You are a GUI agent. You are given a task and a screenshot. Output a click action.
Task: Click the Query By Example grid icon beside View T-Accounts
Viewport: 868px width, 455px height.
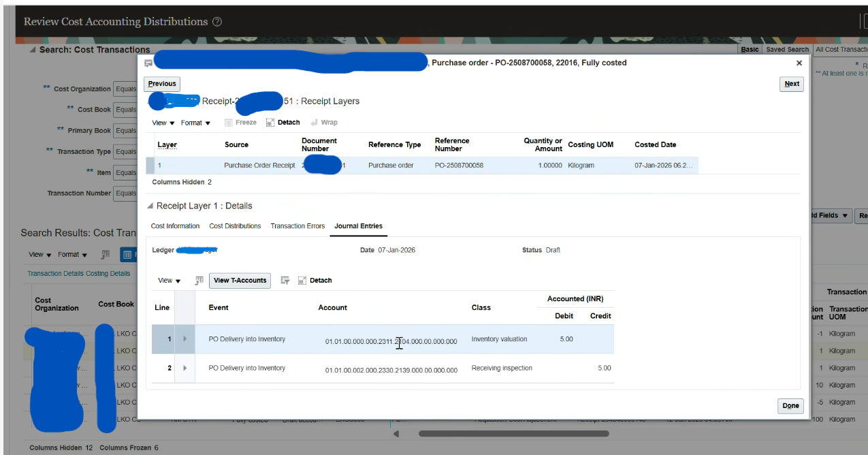point(199,280)
